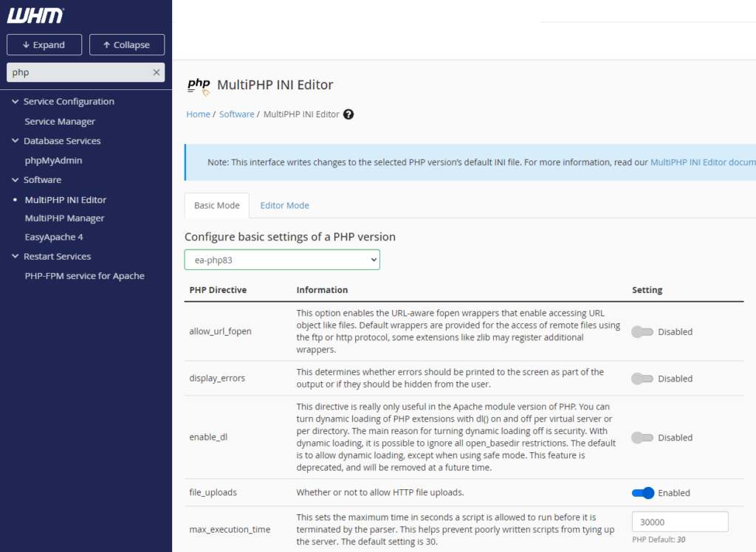The width and height of the screenshot is (756, 552).
Task: Collapse the Software section chevron
Action: [15, 180]
